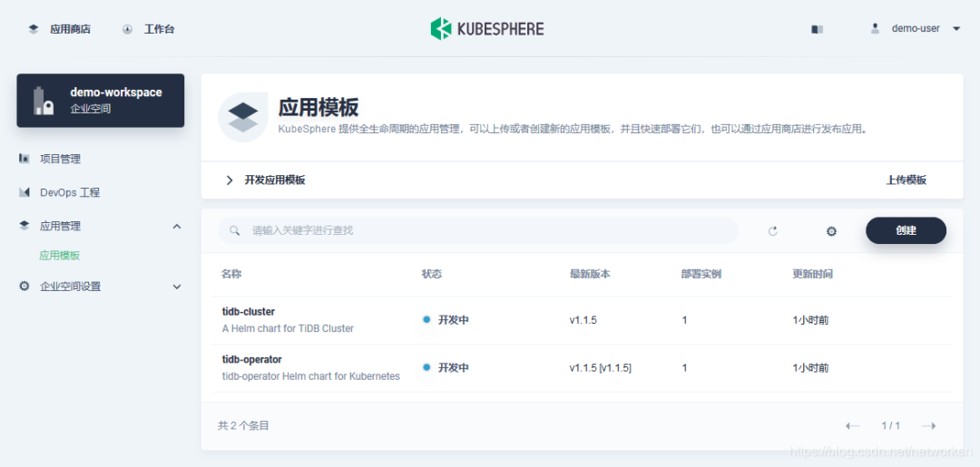
Task: Click the 应用管理 layers icon
Action: pyautogui.click(x=24, y=226)
